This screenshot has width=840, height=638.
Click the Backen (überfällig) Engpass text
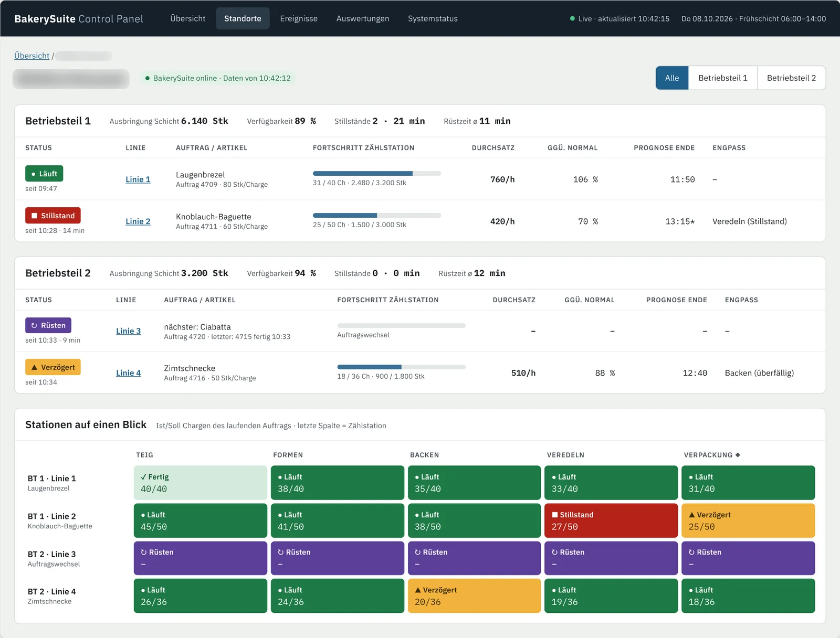point(759,373)
